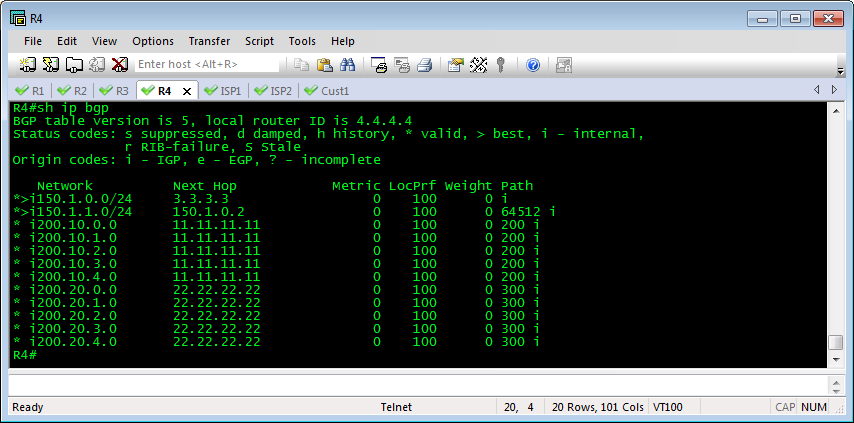This screenshot has width=854, height=423.
Task: Expand the toolbar overflow options arrow
Action: pyautogui.click(x=840, y=71)
